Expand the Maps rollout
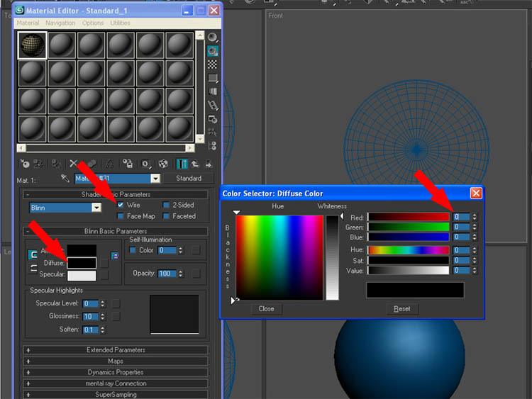This screenshot has width=532, height=399. 116,361
